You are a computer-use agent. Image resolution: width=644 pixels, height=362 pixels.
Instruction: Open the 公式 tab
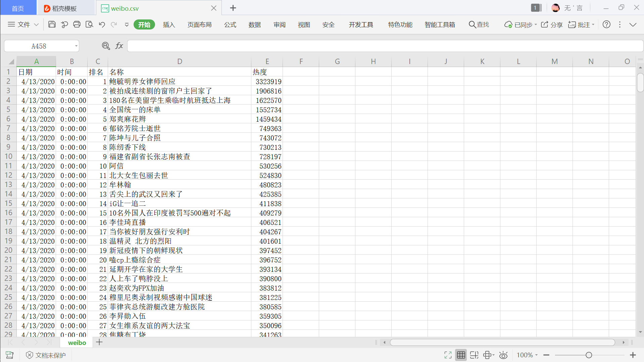coord(230,24)
